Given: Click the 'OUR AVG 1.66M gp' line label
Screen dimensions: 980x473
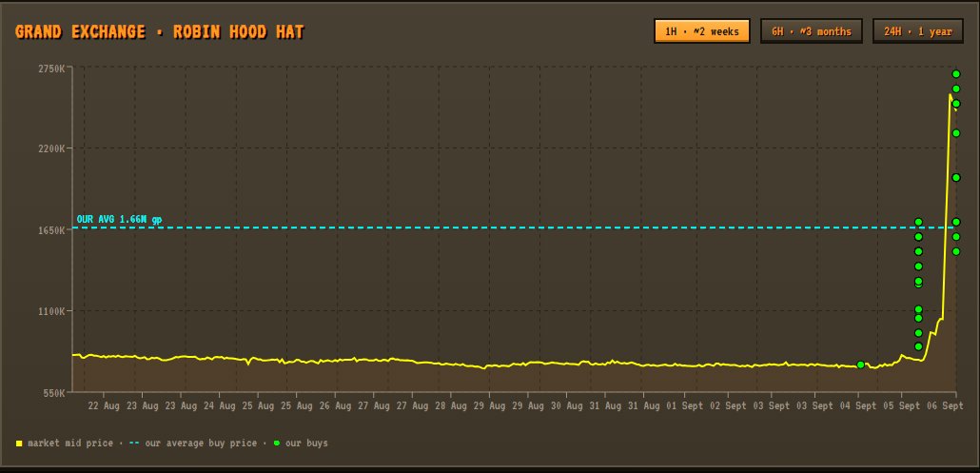Looking at the screenshot, I should [119, 219].
